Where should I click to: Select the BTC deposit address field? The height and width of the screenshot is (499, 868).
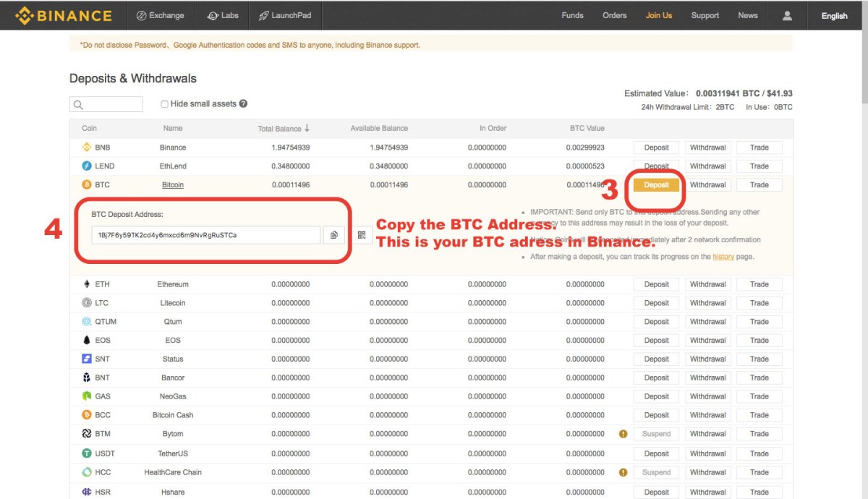tap(206, 235)
